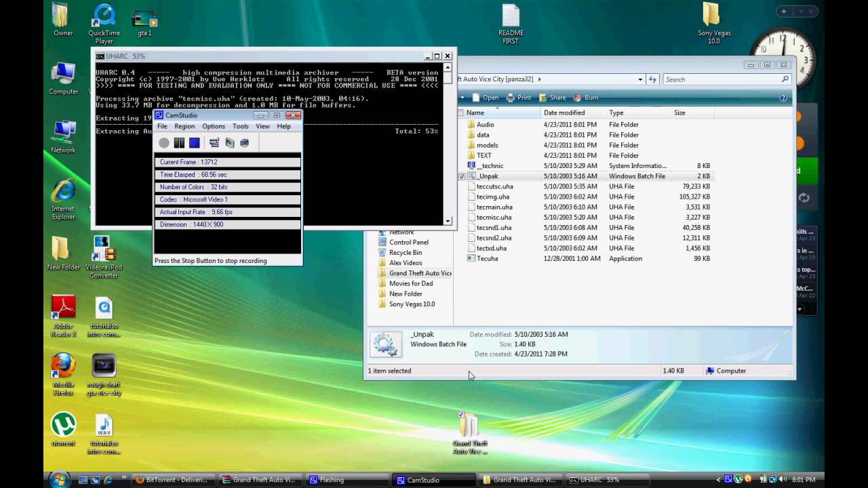Viewport: 868px width, 488px height.
Task: Click the Share button in Explorer toolbar
Action: tap(553, 98)
